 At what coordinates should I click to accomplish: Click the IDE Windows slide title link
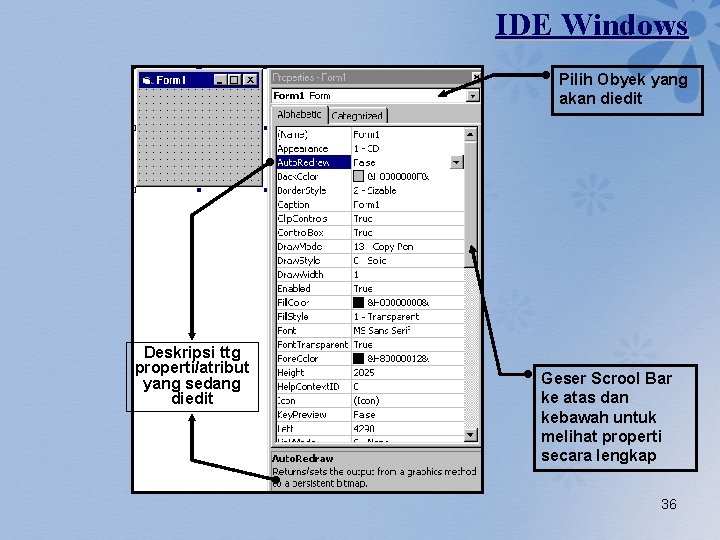(592, 25)
